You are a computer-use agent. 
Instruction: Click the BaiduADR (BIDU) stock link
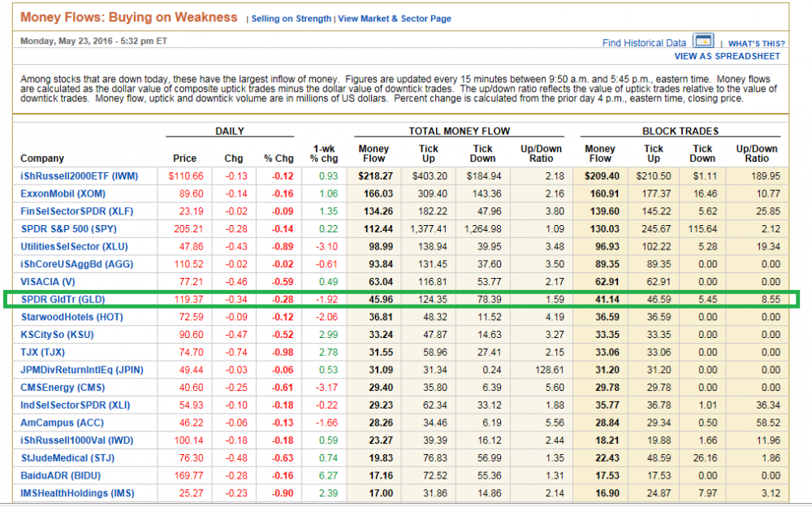pyautogui.click(x=61, y=475)
